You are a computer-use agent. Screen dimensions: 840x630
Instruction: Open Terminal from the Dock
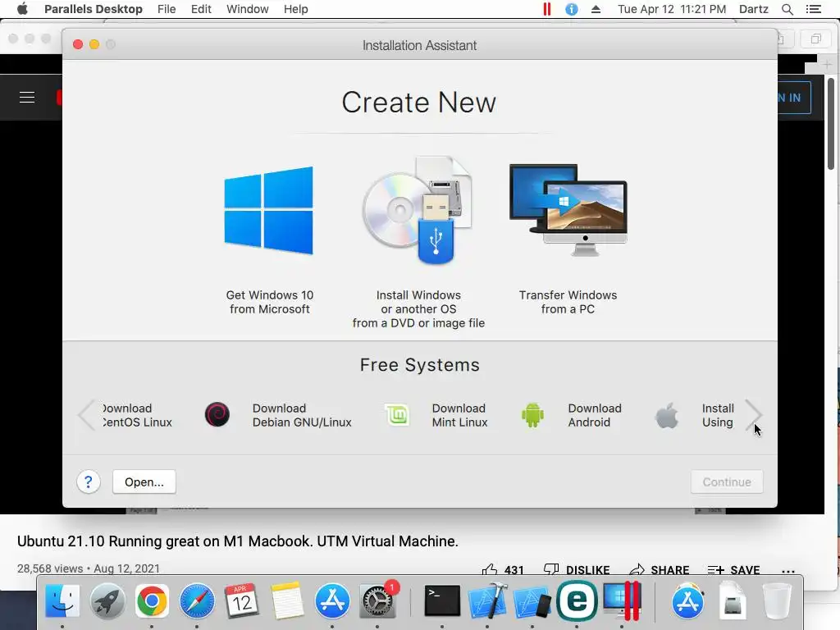[x=442, y=600]
